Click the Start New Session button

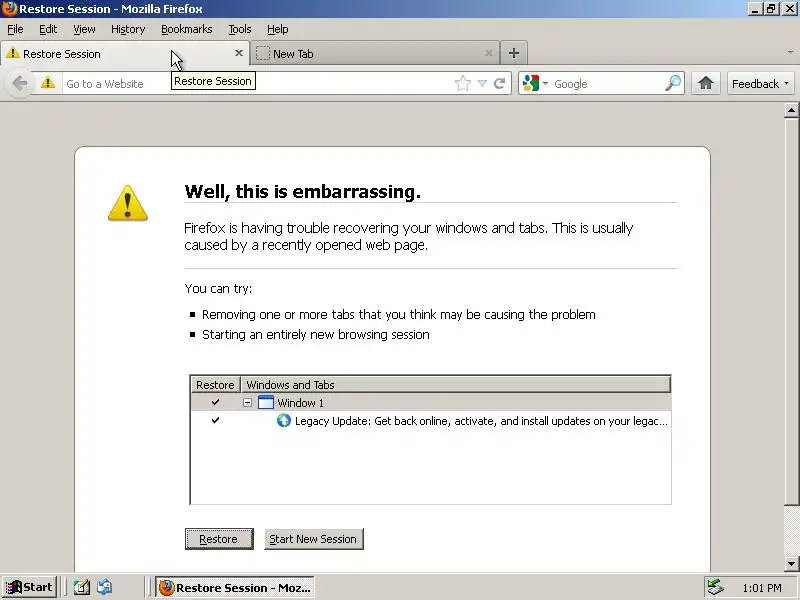pyautogui.click(x=313, y=539)
